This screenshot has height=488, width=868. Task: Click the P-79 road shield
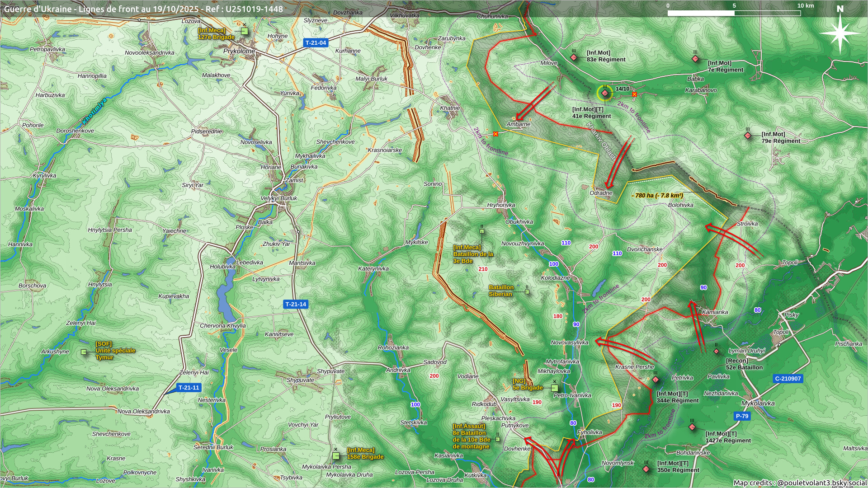[x=742, y=416]
